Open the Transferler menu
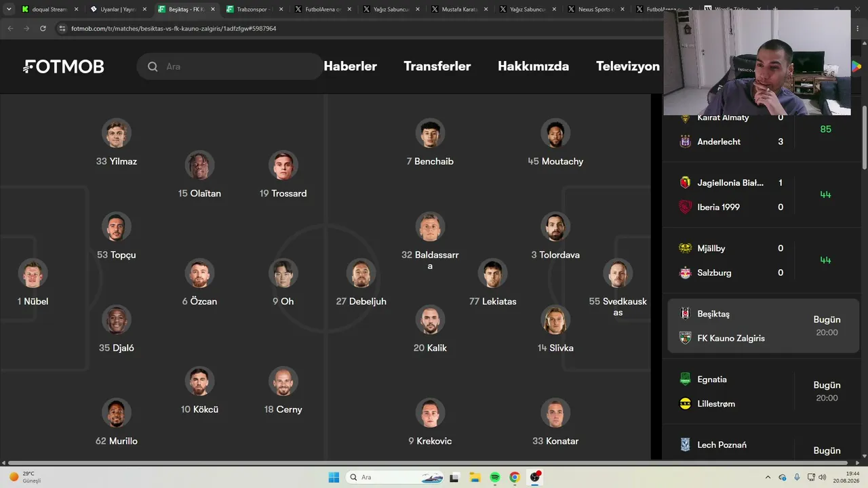Viewport: 868px width, 488px height. coord(437,66)
